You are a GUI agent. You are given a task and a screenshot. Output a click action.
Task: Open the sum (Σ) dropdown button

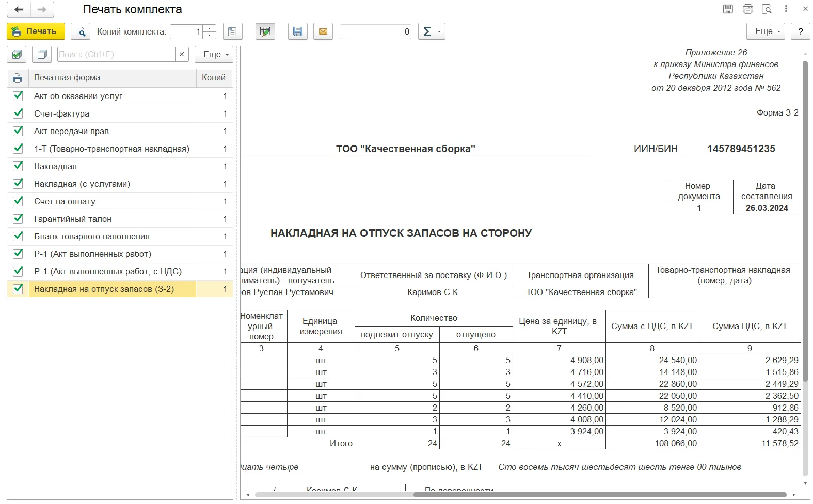pyautogui.click(x=431, y=31)
